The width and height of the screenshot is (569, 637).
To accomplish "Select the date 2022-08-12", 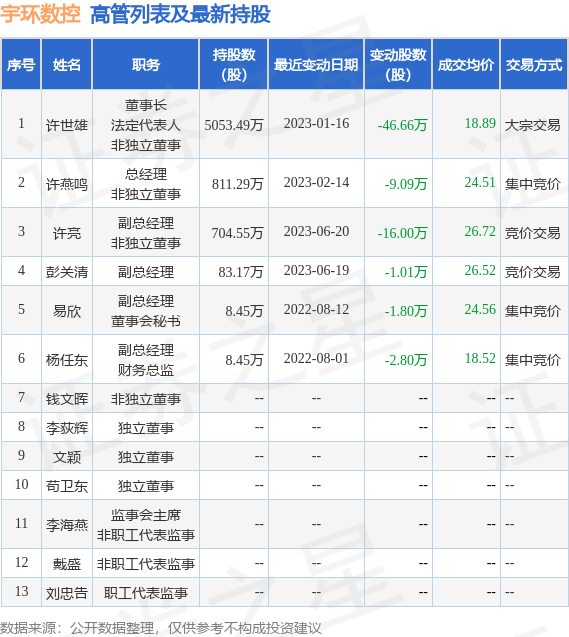I will (x=316, y=309).
